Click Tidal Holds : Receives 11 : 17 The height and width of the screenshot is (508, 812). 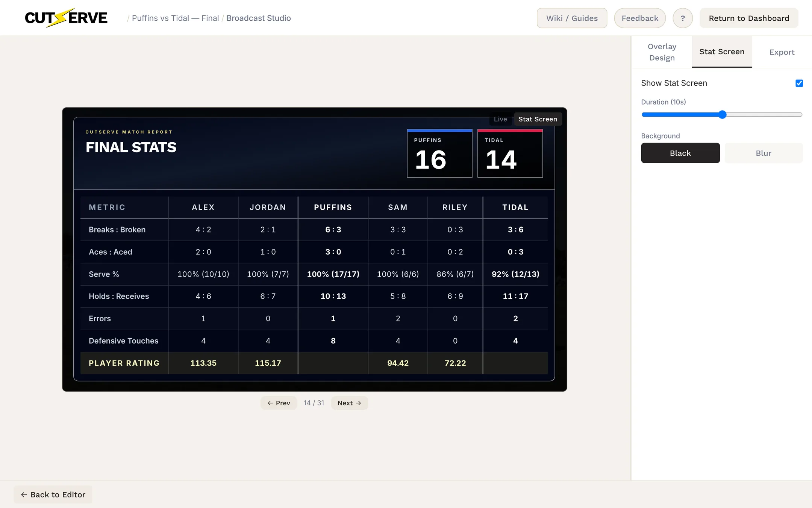pyautogui.click(x=515, y=296)
